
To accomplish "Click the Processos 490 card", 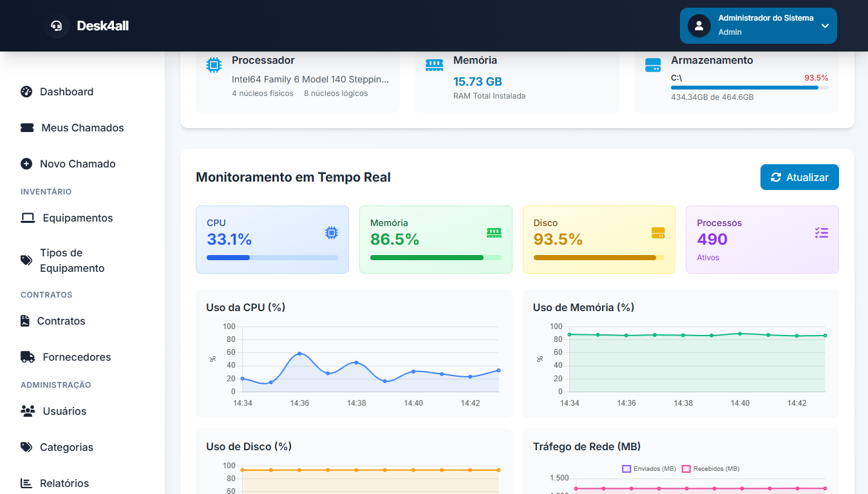I will click(x=762, y=239).
